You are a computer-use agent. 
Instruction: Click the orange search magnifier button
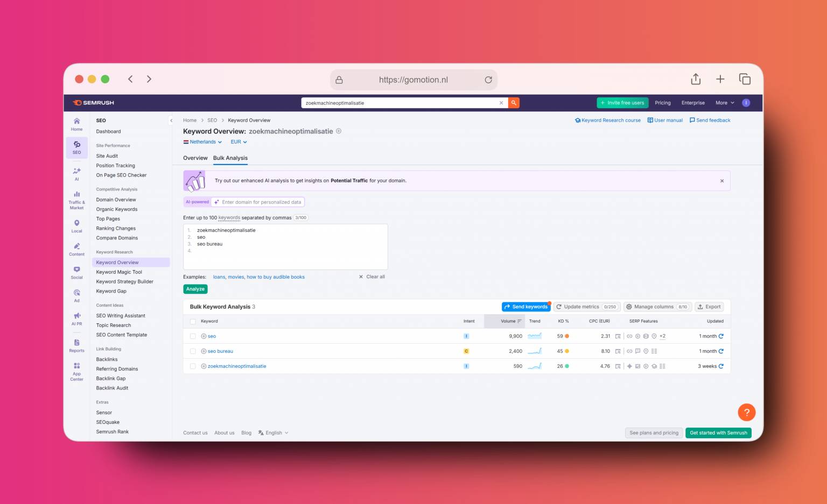514,103
